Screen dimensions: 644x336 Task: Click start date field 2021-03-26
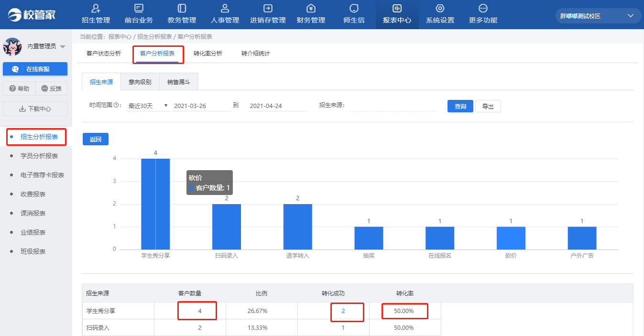pos(201,106)
